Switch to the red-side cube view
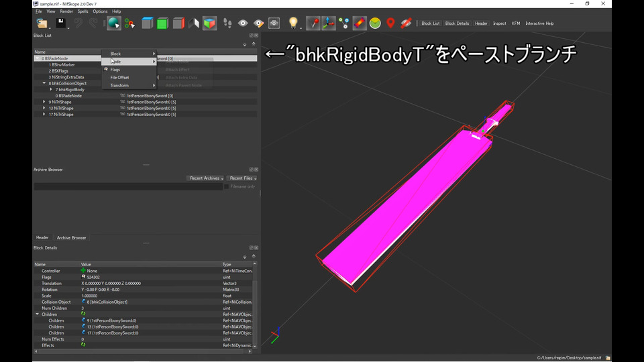Viewport: 644px width, 362px height. [x=178, y=23]
